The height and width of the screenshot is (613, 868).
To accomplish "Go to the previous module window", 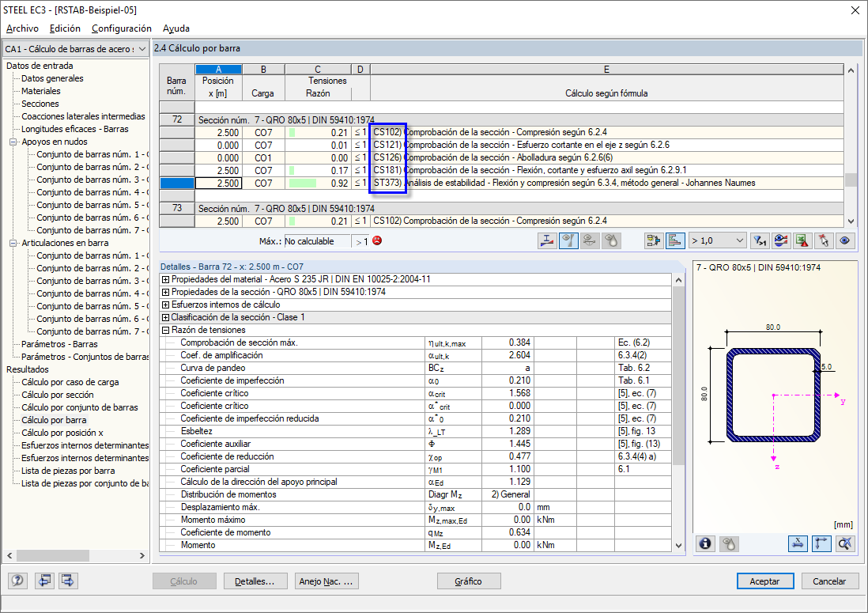I will tap(45, 581).
